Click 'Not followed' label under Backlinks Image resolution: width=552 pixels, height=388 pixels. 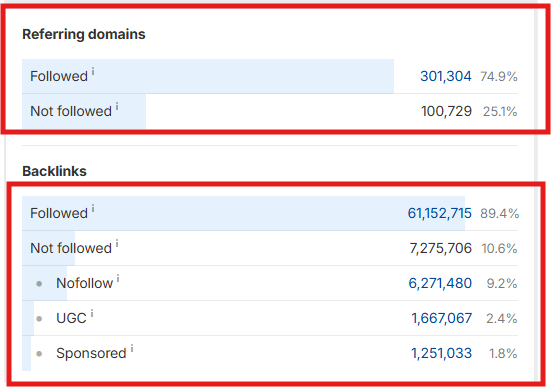(x=71, y=248)
